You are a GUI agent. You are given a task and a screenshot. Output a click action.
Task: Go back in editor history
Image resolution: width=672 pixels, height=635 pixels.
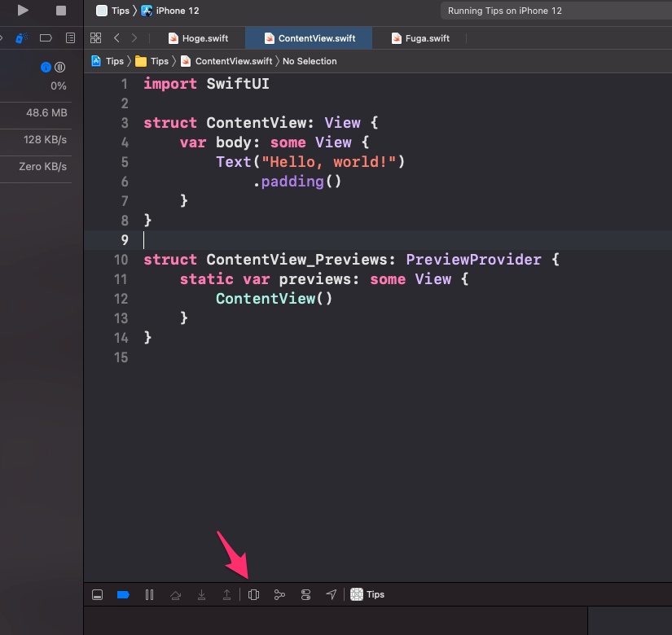click(116, 38)
